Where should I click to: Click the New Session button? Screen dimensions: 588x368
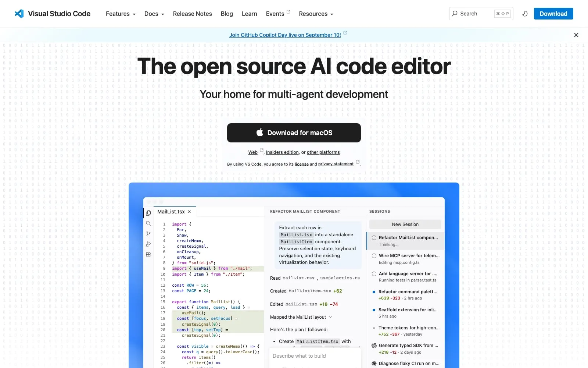[405, 224]
